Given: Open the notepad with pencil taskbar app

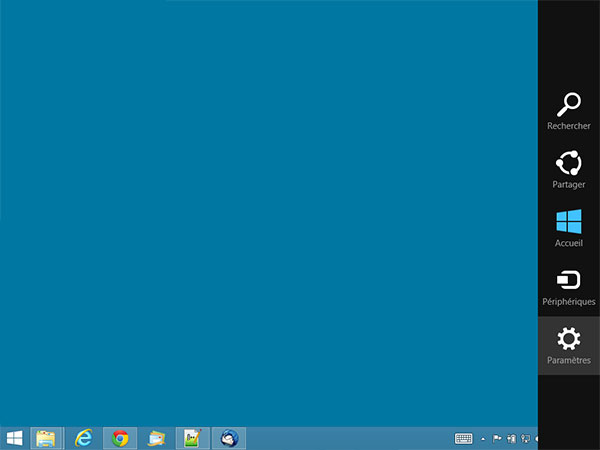Looking at the screenshot, I should [x=192, y=438].
